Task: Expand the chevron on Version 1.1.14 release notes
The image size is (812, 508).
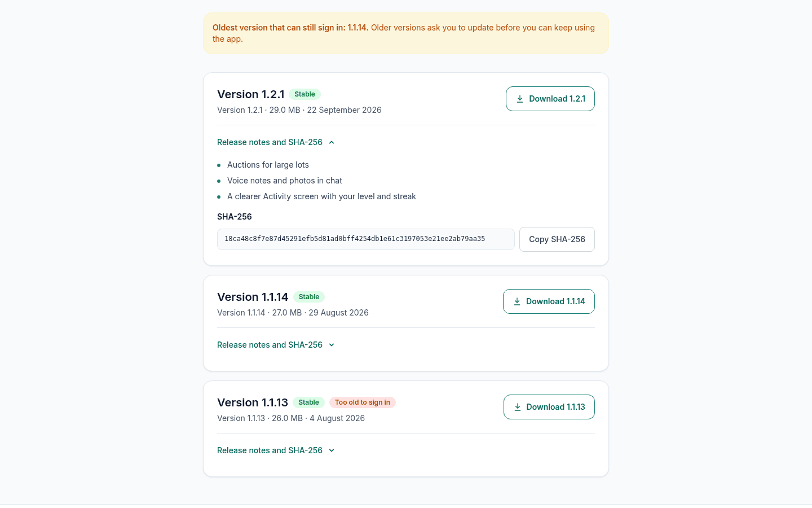Action: tap(332, 345)
